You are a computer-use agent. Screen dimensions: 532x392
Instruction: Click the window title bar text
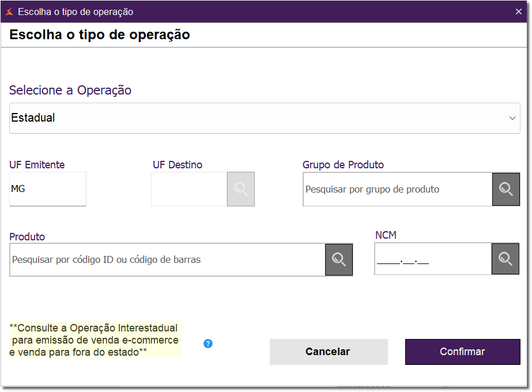76,12
